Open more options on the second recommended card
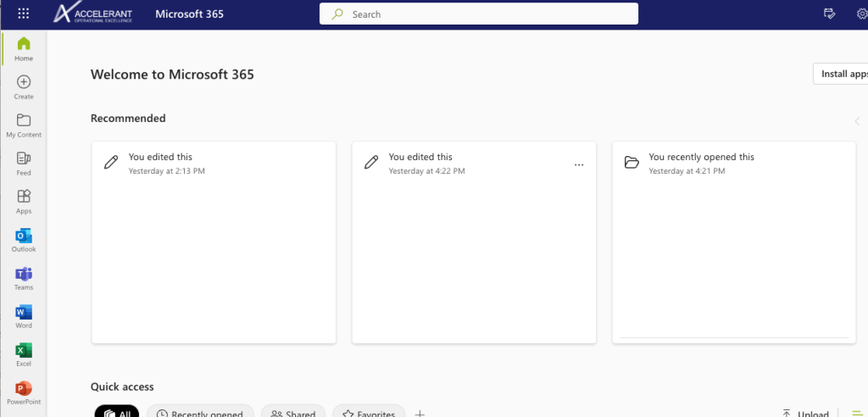 click(x=579, y=165)
